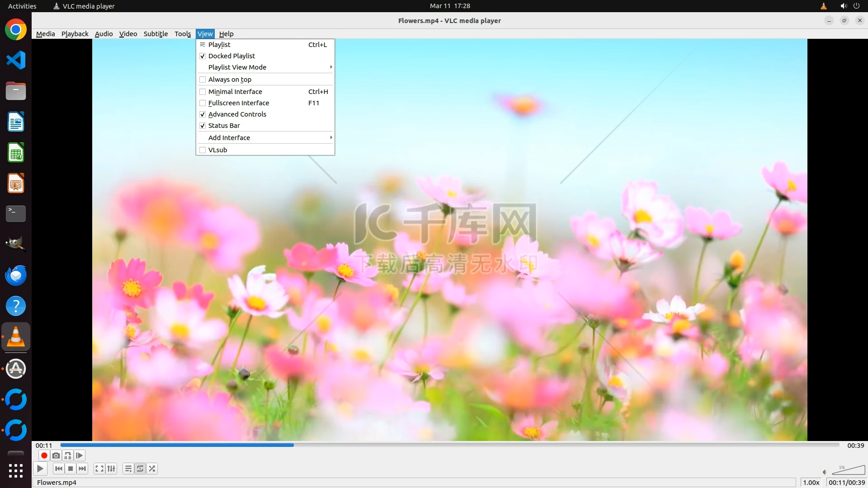Open extended settings equalizer icon
Viewport: 868px width, 488px height.
[x=111, y=469]
